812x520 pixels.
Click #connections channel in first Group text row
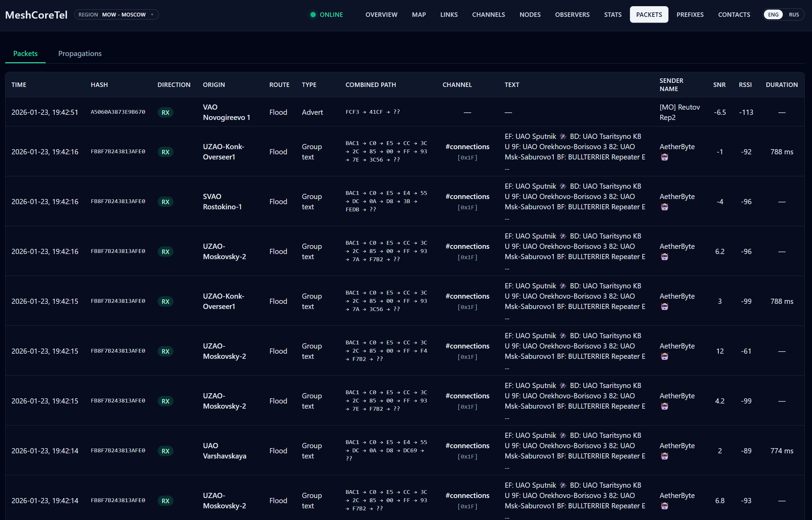click(x=467, y=147)
